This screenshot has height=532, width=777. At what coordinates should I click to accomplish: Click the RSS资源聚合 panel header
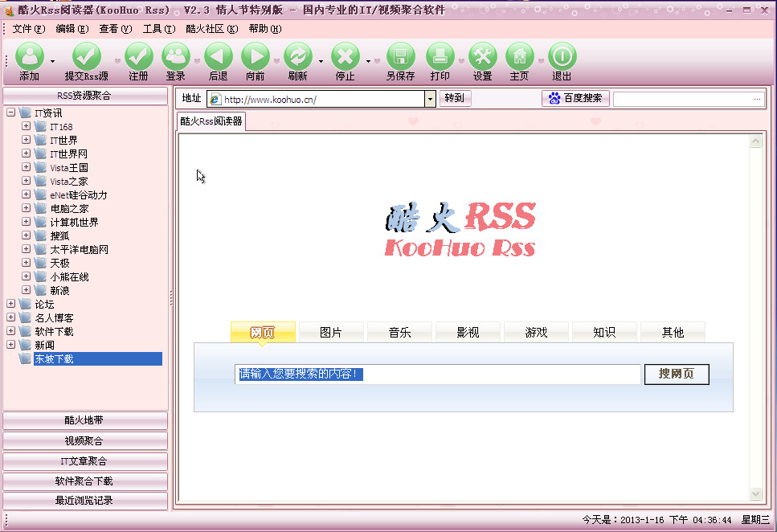[x=84, y=96]
